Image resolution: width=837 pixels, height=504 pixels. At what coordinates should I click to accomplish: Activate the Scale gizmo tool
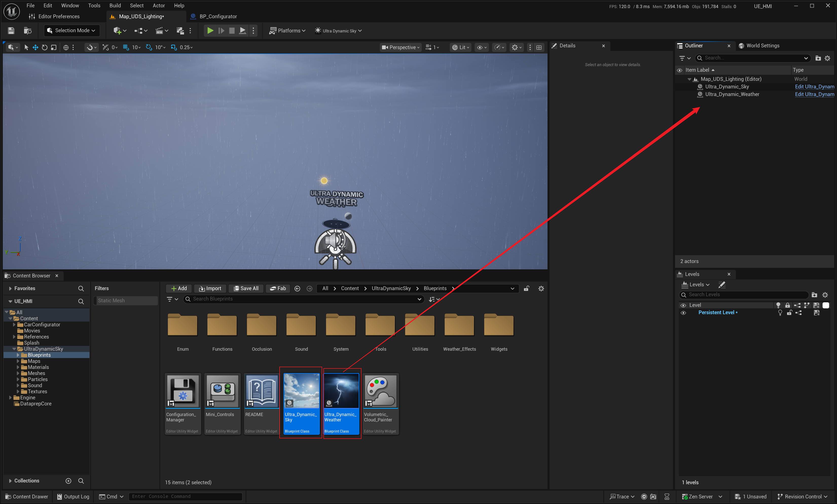[x=54, y=47]
